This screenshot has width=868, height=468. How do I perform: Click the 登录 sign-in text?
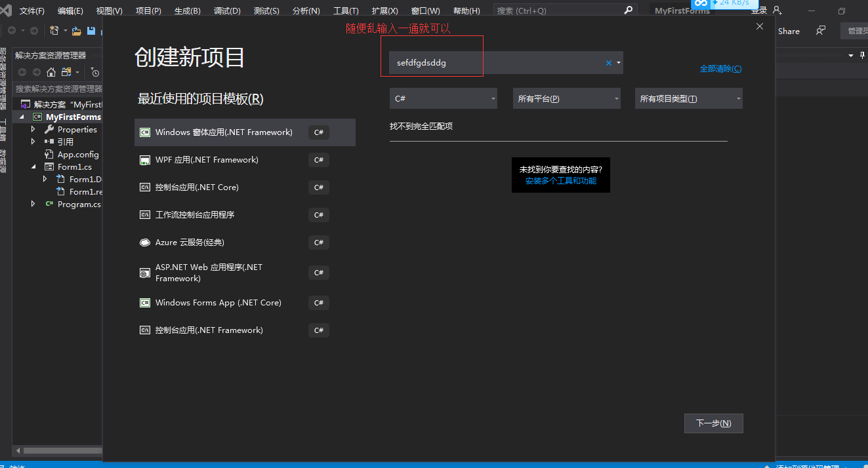pos(759,10)
